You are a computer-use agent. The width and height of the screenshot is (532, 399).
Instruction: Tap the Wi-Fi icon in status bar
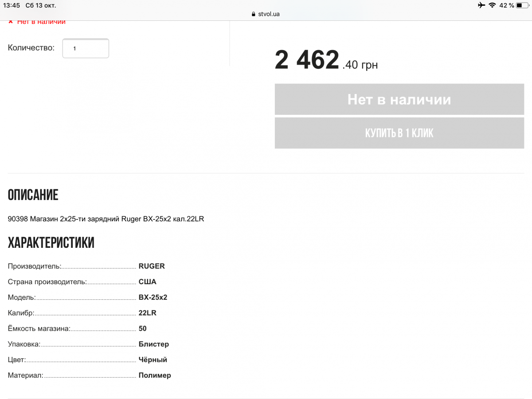click(492, 5)
